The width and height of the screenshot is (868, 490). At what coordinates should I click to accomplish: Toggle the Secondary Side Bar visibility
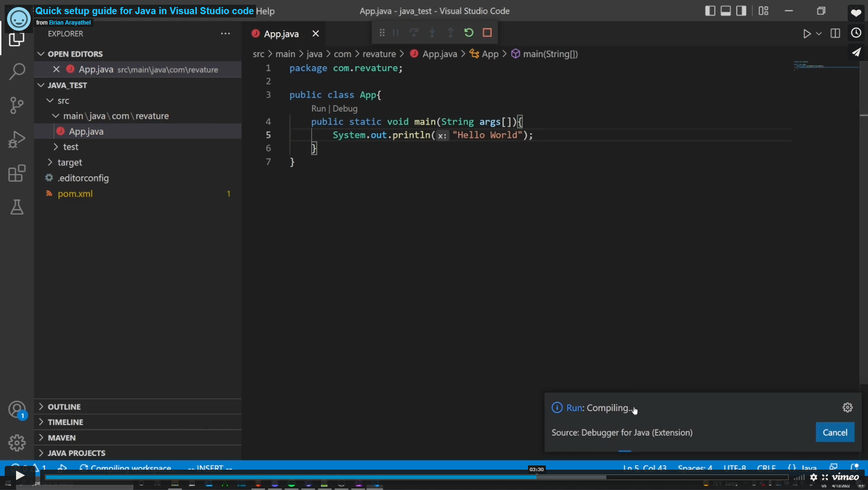(741, 11)
